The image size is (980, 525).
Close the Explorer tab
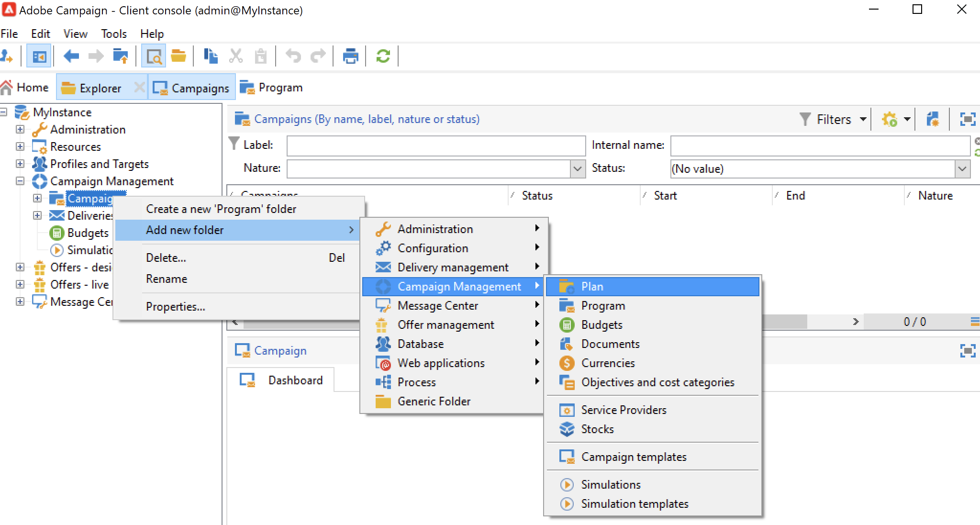pos(139,88)
